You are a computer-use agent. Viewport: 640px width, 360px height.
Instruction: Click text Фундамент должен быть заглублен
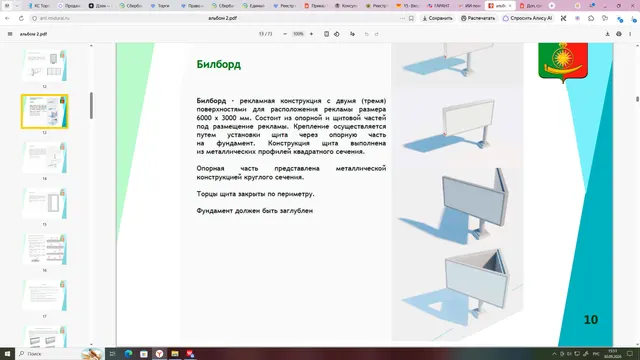(x=255, y=211)
